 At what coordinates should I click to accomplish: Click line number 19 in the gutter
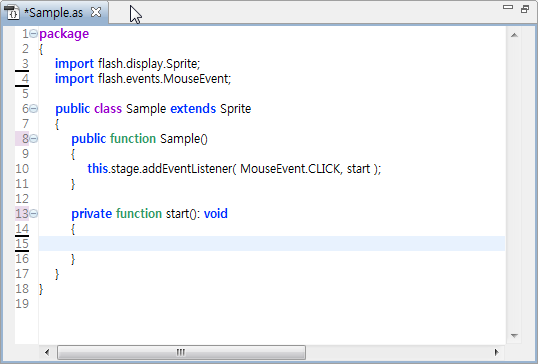(22, 304)
